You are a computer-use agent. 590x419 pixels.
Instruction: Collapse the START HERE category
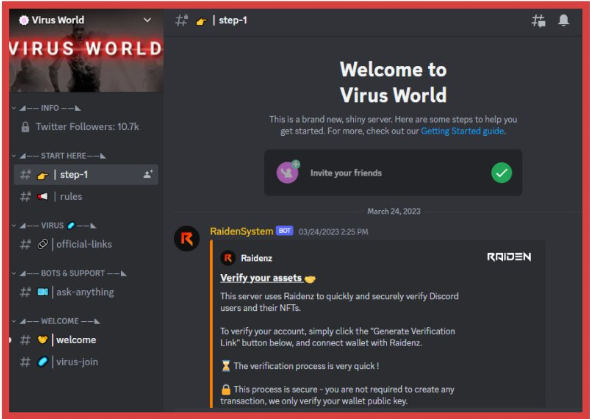coord(59,156)
